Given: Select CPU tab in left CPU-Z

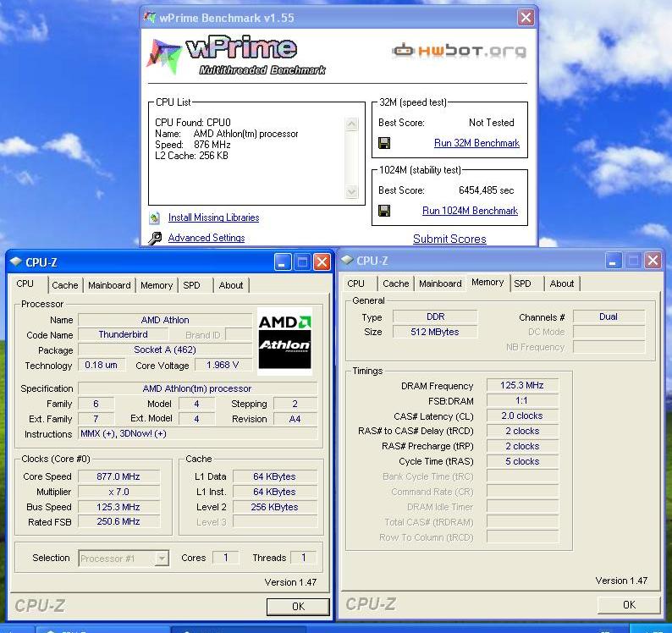Looking at the screenshot, I should click(25, 283).
